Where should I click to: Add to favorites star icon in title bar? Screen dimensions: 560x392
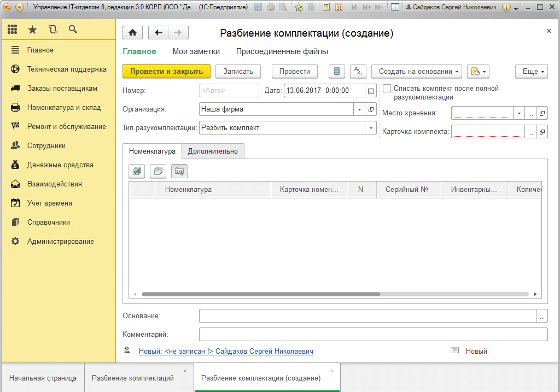tap(299, 7)
